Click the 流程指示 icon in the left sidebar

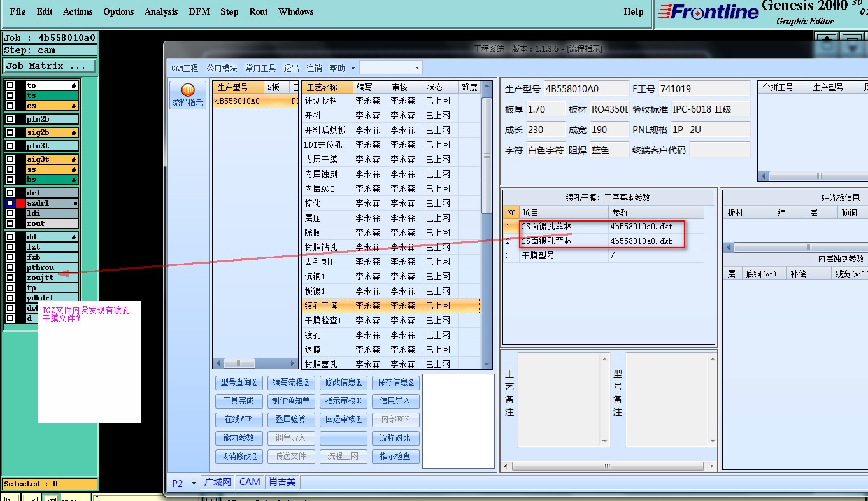187,95
